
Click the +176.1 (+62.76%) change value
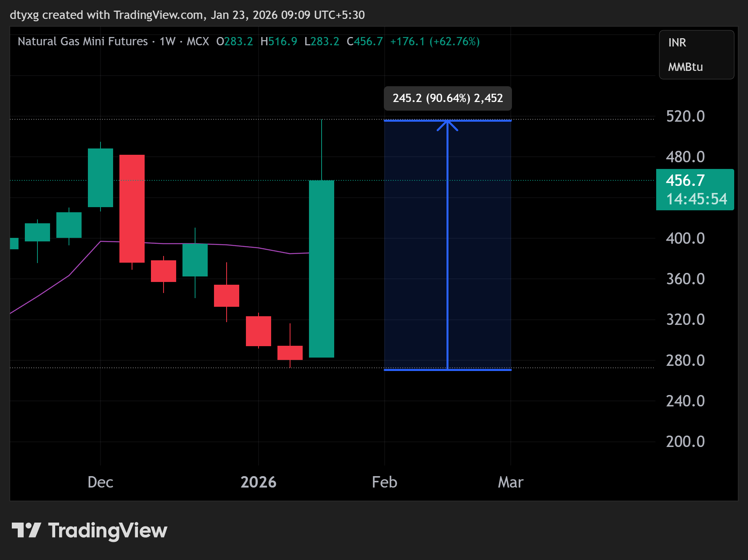(435, 41)
